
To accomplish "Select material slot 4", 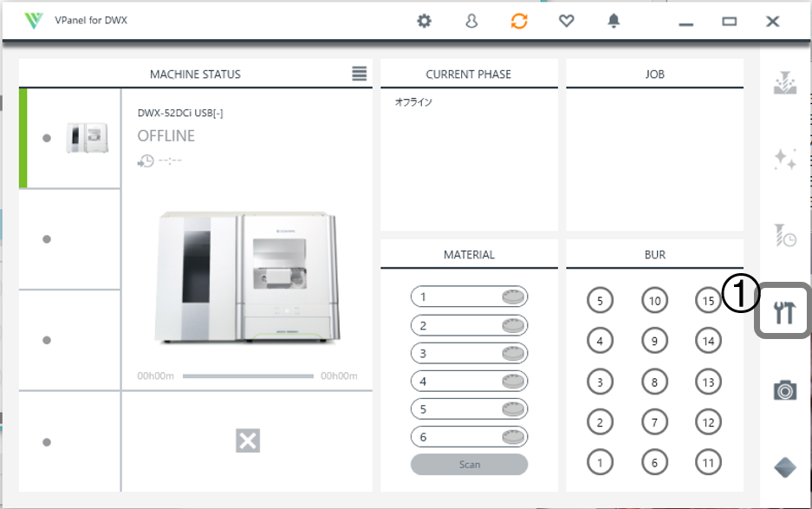I will point(469,382).
